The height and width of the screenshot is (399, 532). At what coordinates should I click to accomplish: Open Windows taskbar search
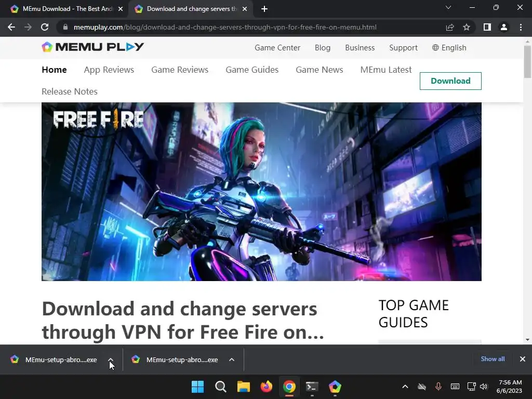[220, 387]
